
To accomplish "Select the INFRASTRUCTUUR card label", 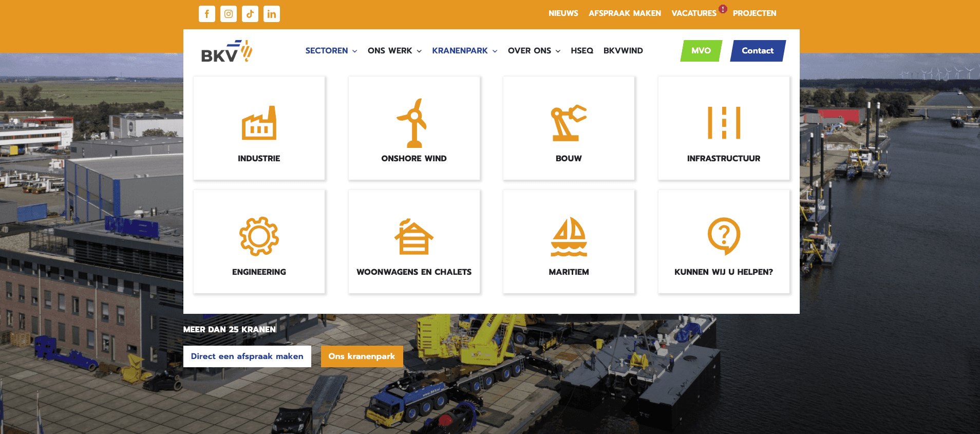I will point(724,159).
